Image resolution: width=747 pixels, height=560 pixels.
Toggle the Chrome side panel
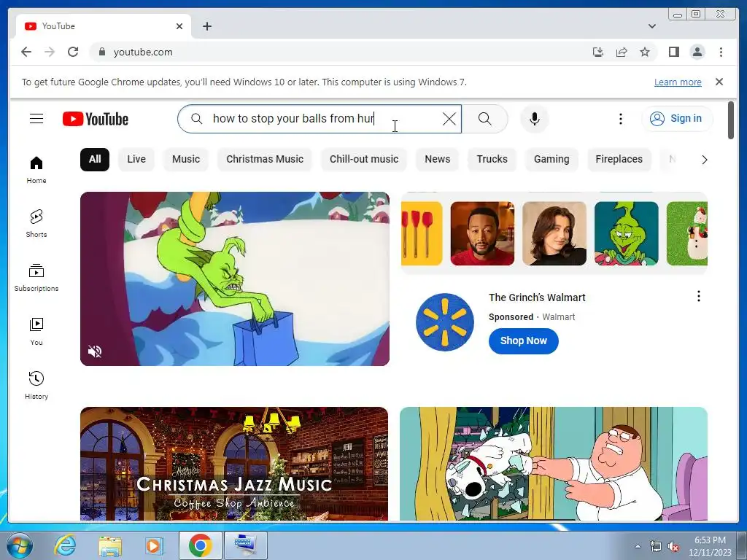coord(673,52)
